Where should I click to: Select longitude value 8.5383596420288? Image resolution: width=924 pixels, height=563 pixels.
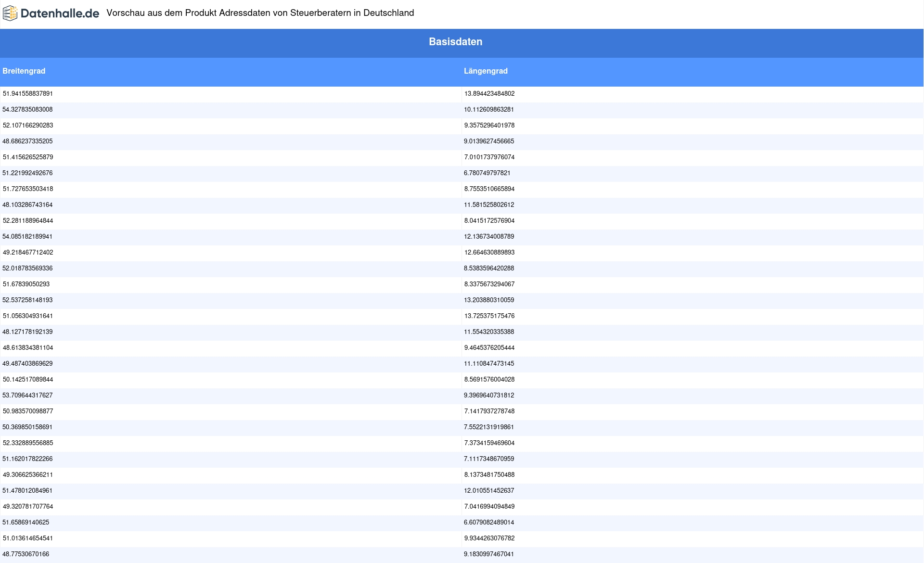[x=489, y=269]
